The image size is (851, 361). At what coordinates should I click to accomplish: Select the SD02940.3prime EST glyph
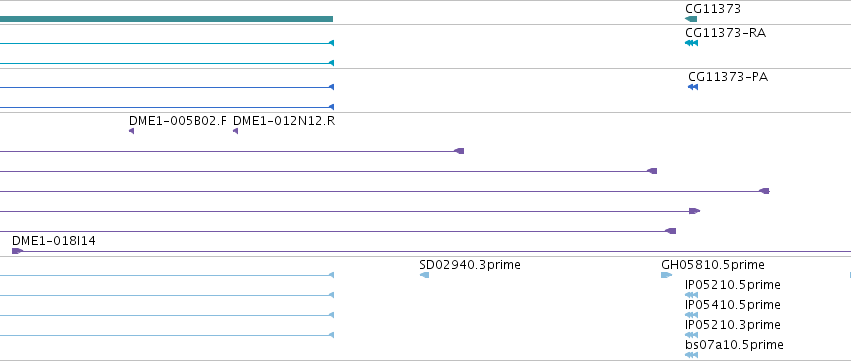click(x=424, y=275)
